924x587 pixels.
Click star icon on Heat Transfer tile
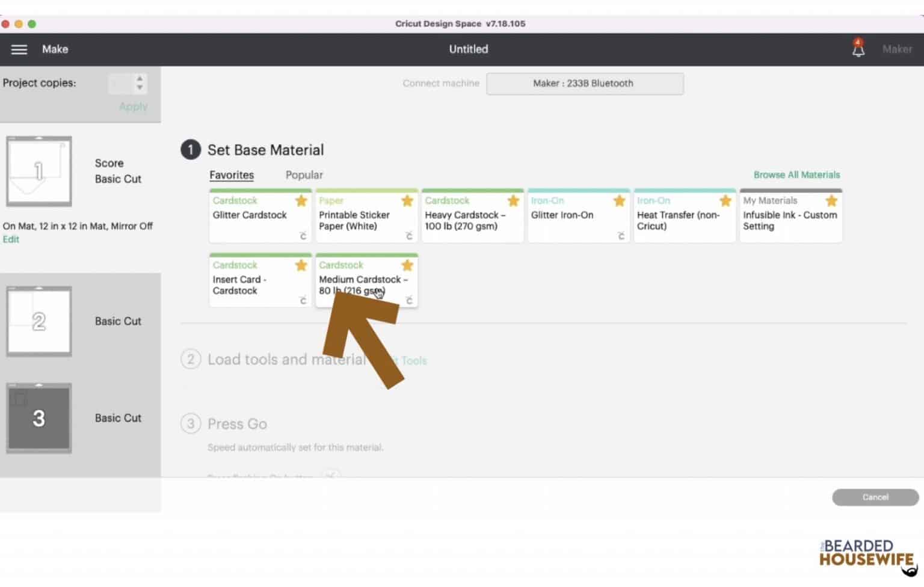pyautogui.click(x=725, y=200)
